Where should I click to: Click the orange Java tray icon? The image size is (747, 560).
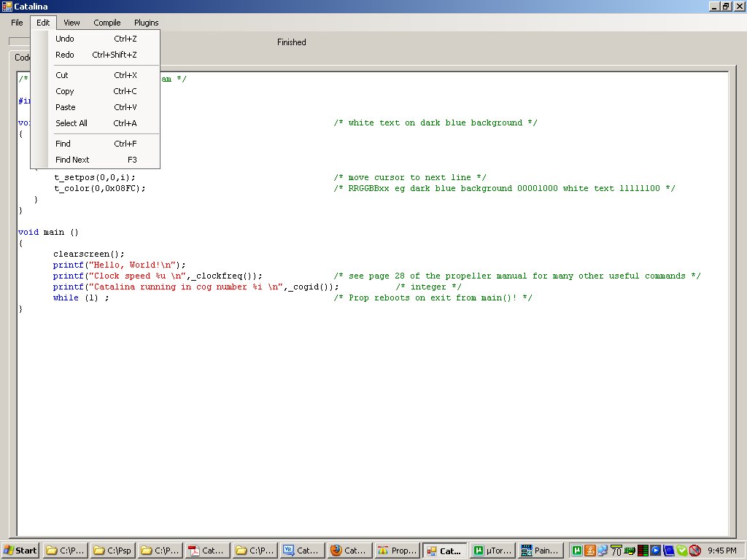pyautogui.click(x=589, y=551)
